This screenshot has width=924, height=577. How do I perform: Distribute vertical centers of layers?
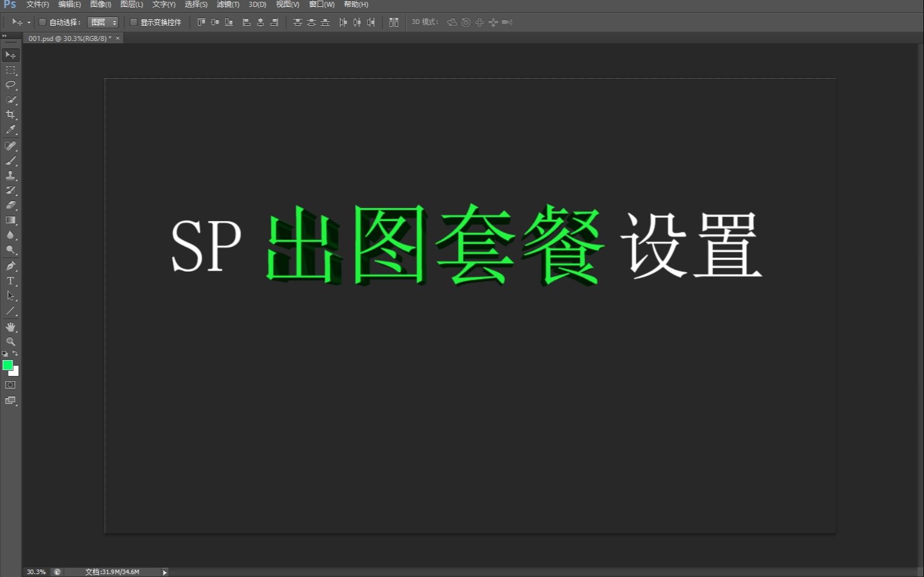coord(311,22)
